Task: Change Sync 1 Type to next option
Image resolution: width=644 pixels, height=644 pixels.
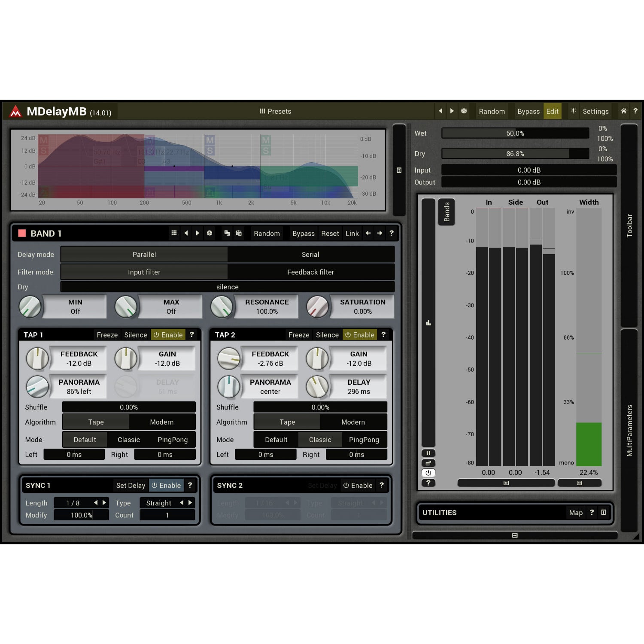Action: pyautogui.click(x=190, y=503)
